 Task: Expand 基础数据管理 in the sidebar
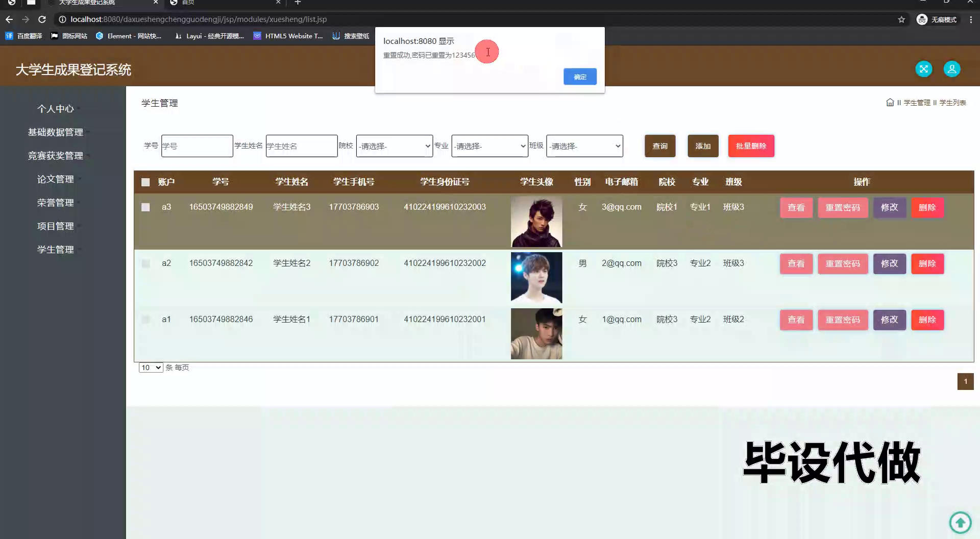55,132
